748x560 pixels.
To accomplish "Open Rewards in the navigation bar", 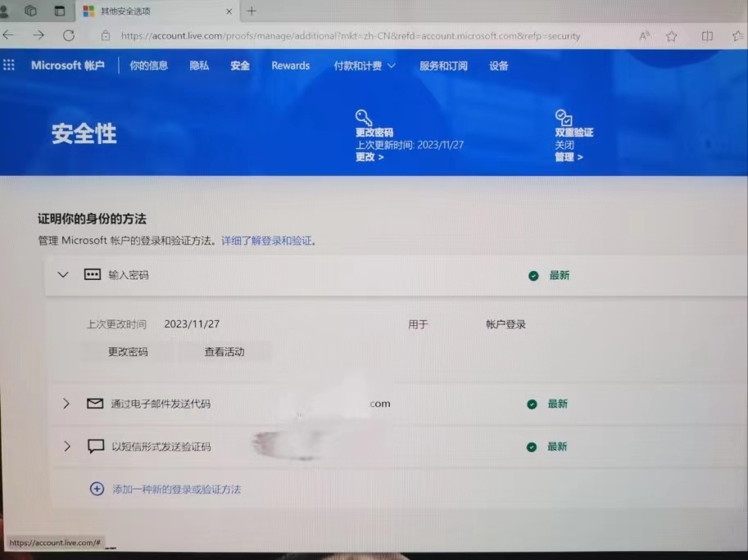I will [291, 65].
